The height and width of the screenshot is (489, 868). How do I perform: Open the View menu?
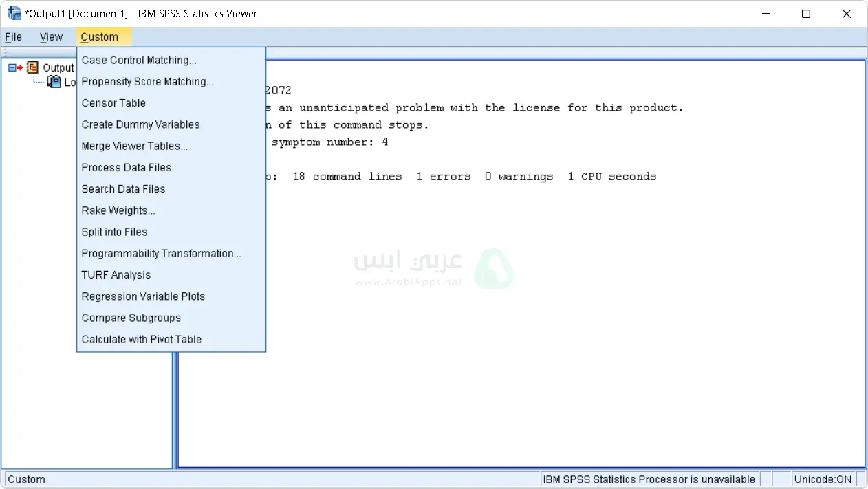pos(51,36)
